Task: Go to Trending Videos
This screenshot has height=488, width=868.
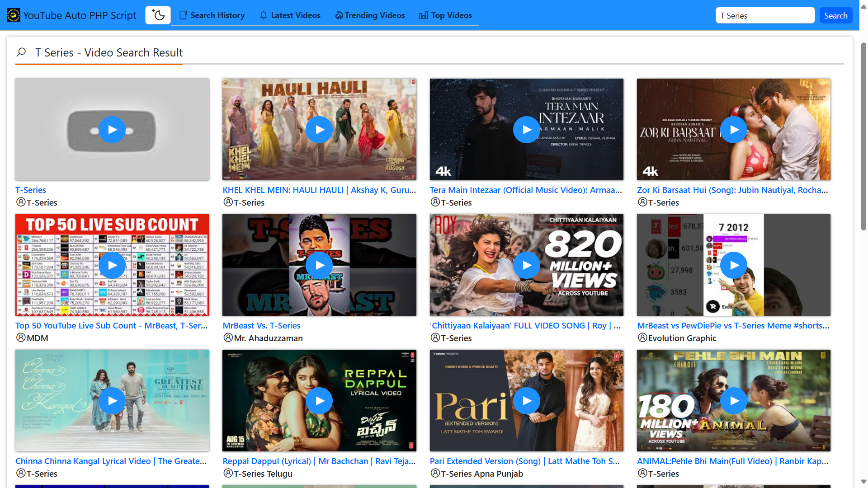Action: pyautogui.click(x=370, y=15)
